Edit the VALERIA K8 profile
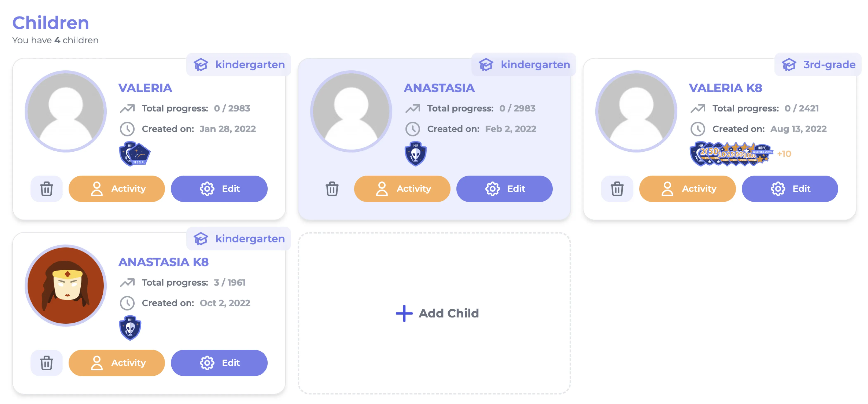The image size is (868, 404). (x=790, y=189)
